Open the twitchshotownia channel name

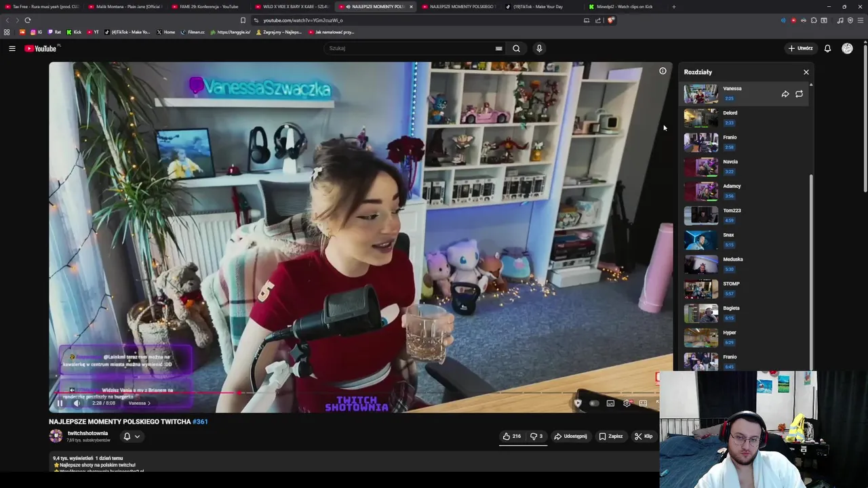(x=87, y=433)
